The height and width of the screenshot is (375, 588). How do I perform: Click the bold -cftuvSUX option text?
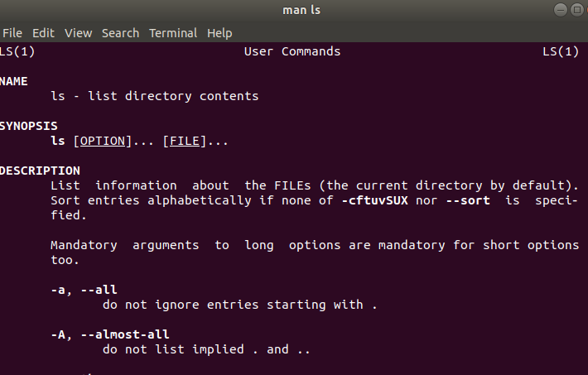[x=374, y=200]
